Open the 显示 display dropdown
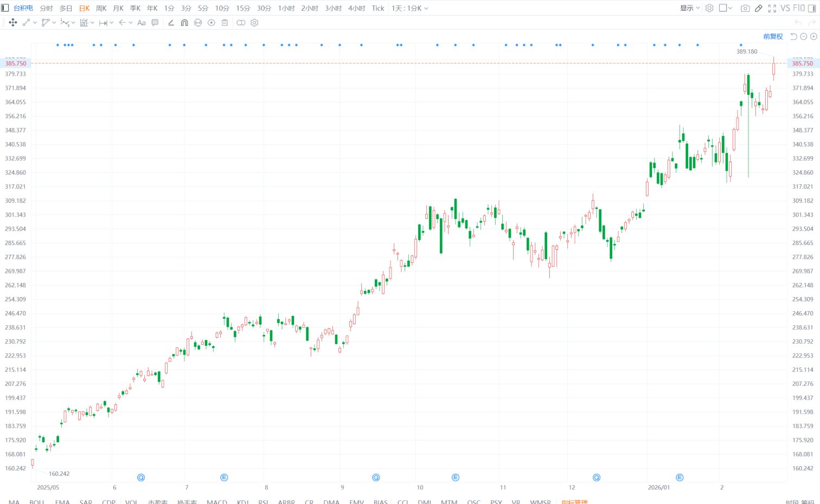 [x=690, y=8]
